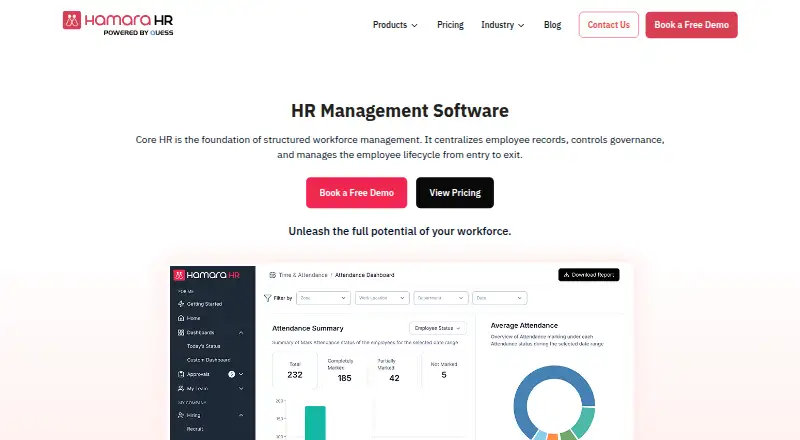Click the Partially Marked 42 card

pos(394,370)
